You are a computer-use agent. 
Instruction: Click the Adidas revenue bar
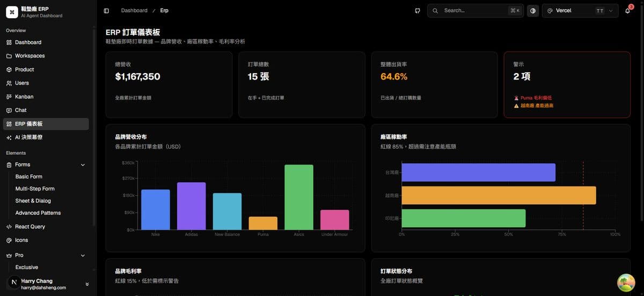pos(192,206)
